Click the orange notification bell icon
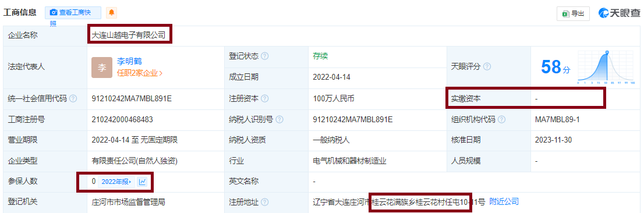Viewport: 644px width, 213px height. (111, 13)
